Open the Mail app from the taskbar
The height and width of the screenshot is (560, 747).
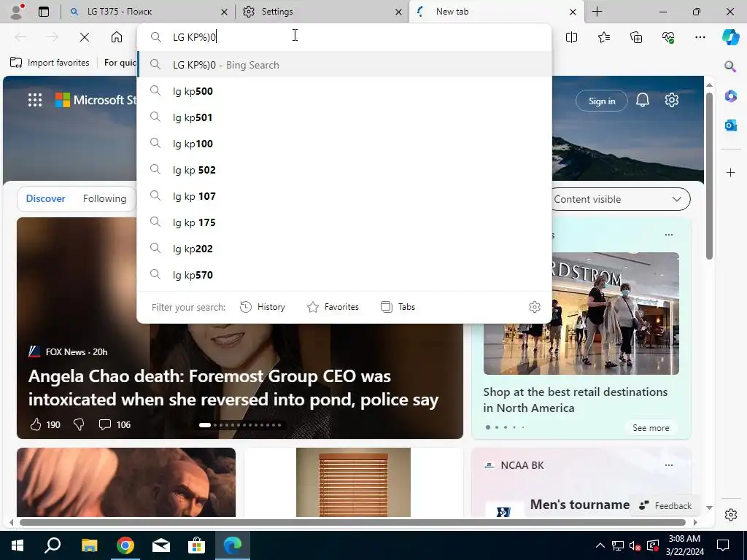pos(161,545)
